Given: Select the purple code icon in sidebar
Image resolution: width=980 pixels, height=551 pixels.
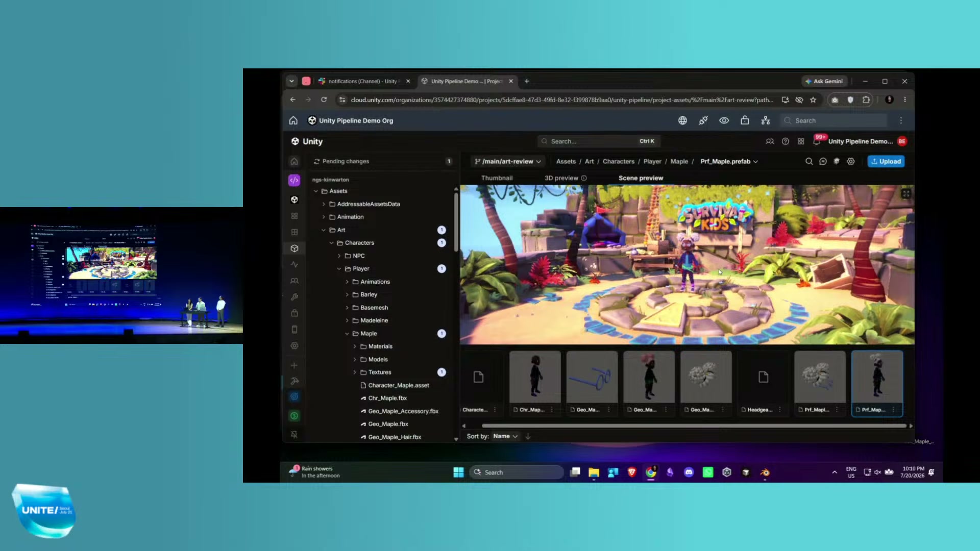Looking at the screenshot, I should [294, 180].
